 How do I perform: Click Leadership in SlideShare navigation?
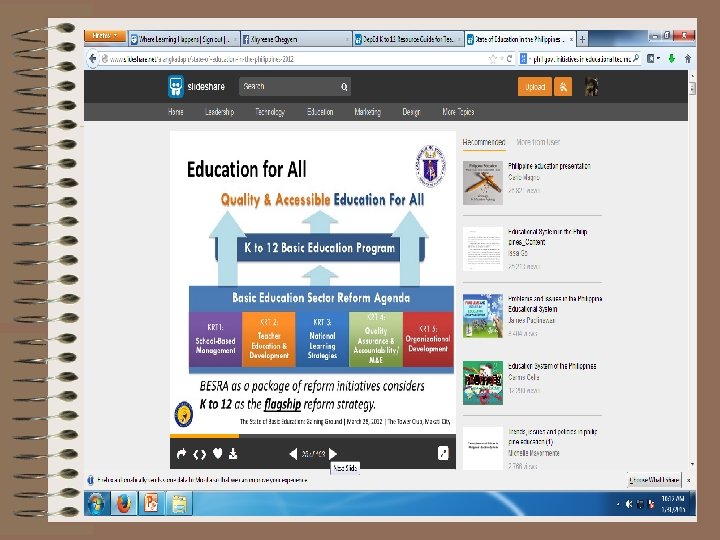[x=219, y=112]
